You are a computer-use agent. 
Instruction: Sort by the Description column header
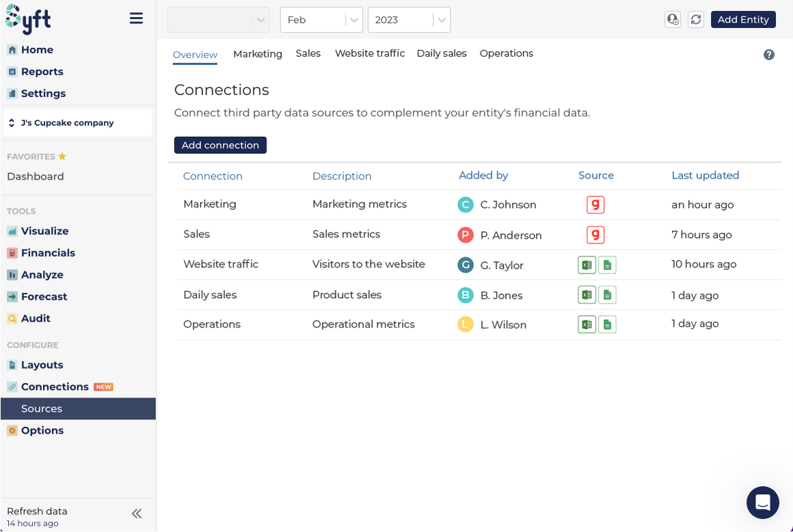[x=342, y=176]
